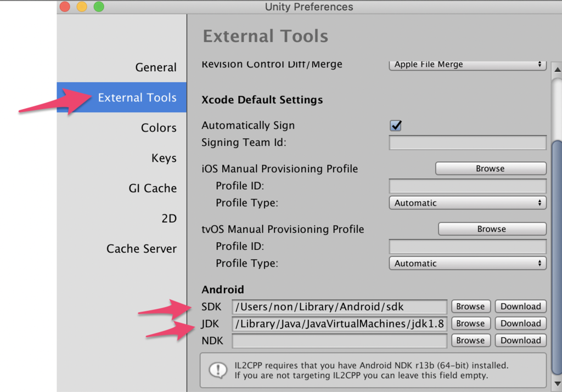Screen dimensions: 562x392
Task: Click the IL2CPP warning exclamation icon
Action: click(218, 370)
